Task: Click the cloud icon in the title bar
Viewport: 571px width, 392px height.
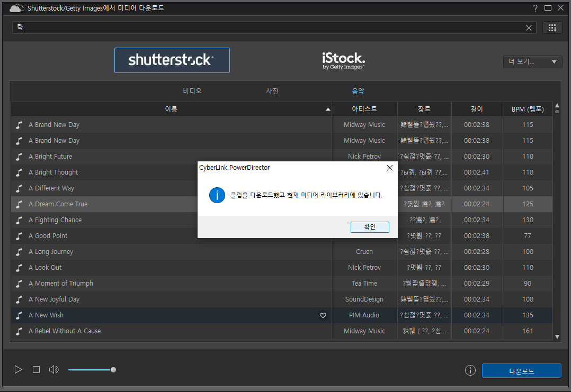Action: pyautogui.click(x=17, y=8)
